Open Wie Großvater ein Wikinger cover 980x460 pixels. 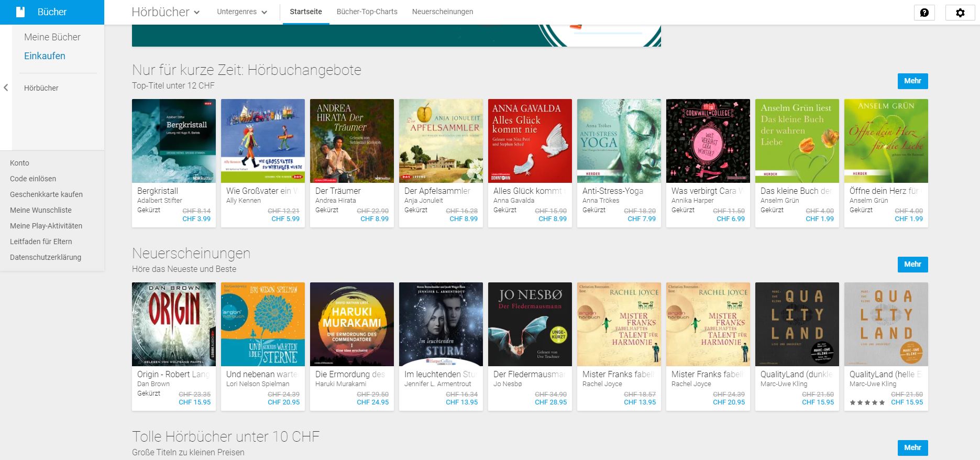[x=263, y=141]
